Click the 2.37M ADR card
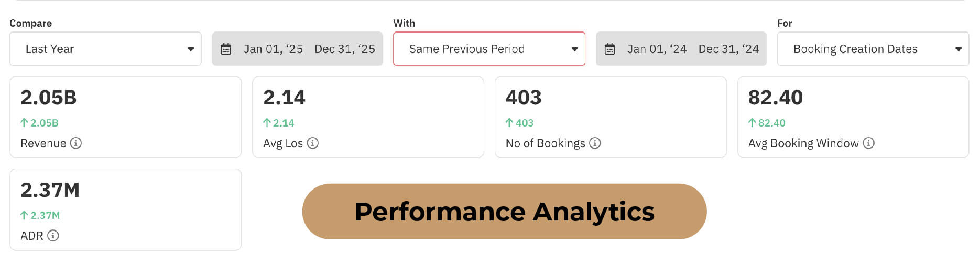 pyautogui.click(x=125, y=209)
